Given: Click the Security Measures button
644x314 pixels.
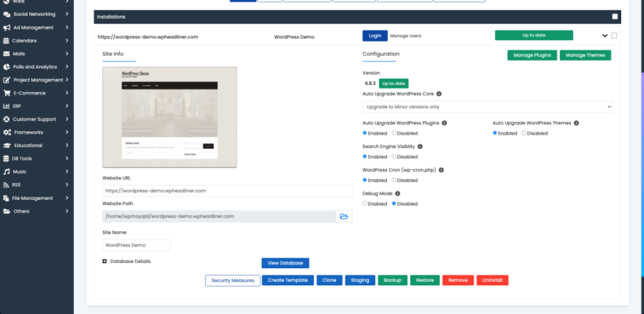Looking at the screenshot, I should pyautogui.click(x=233, y=280).
